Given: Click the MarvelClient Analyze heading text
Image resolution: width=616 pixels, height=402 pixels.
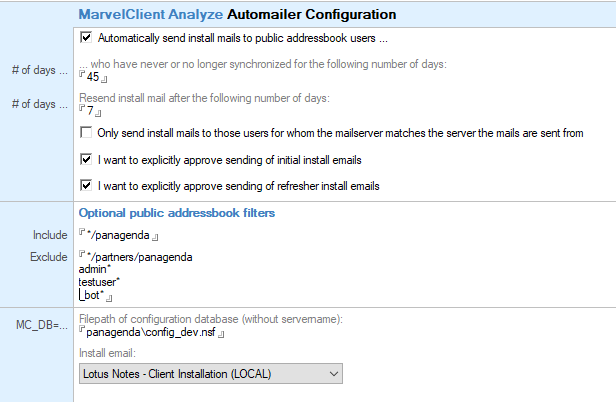Looking at the screenshot, I should tap(151, 15).
